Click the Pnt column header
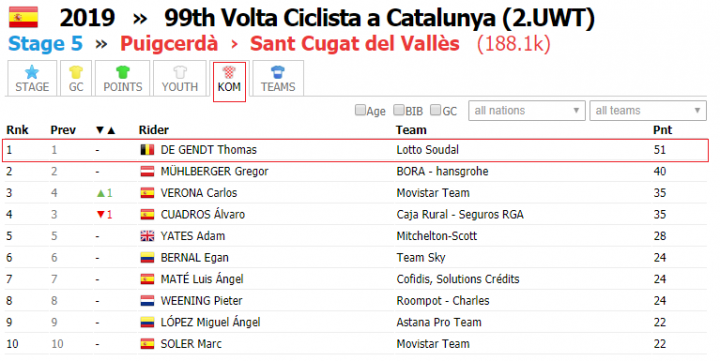 (x=662, y=130)
